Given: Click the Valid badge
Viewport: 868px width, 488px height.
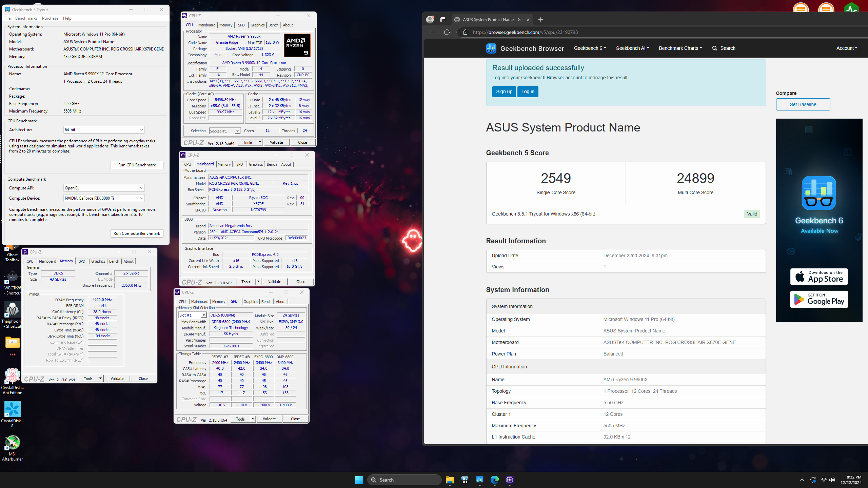Looking at the screenshot, I should (752, 214).
